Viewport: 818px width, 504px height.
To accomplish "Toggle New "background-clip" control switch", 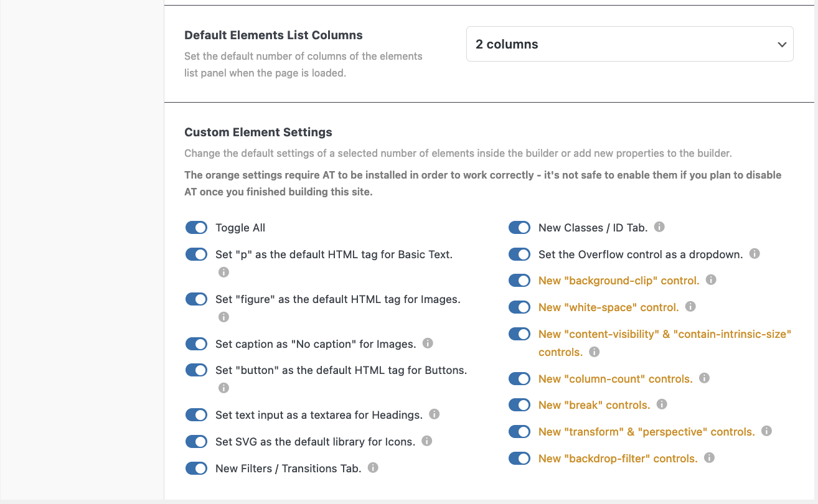I will click(519, 281).
